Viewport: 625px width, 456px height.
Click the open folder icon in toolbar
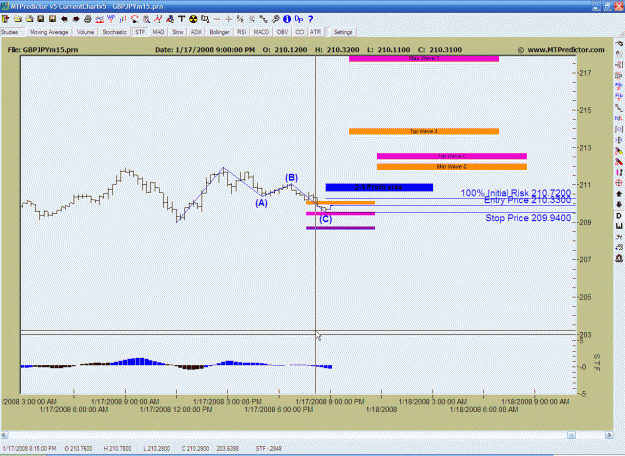click(x=18, y=19)
